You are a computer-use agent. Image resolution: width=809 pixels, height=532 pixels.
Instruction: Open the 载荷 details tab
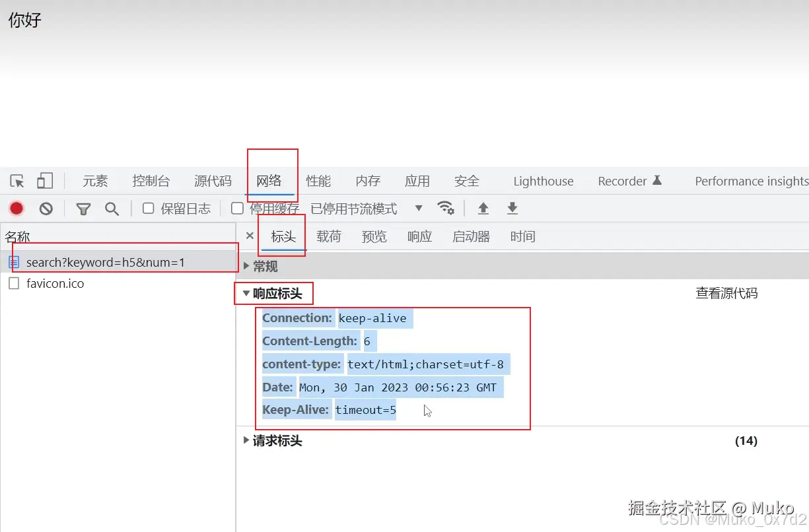point(329,236)
